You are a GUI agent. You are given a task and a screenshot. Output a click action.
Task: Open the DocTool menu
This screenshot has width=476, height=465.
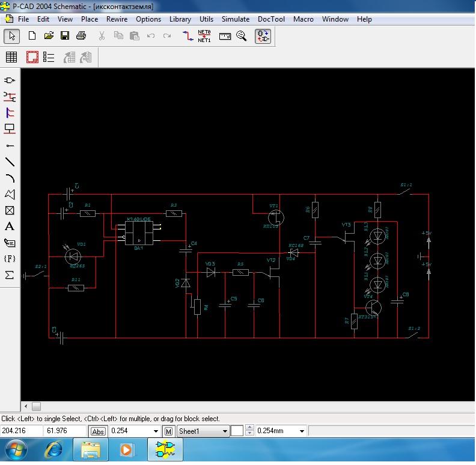(271, 19)
